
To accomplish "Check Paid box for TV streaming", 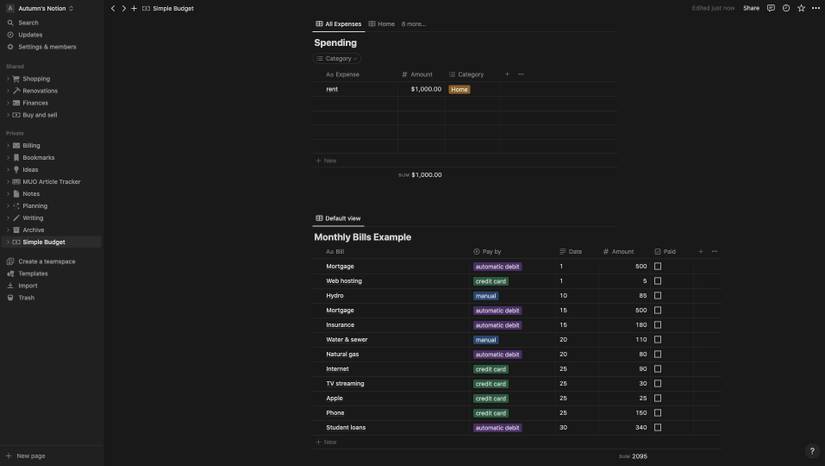I will [658, 384].
